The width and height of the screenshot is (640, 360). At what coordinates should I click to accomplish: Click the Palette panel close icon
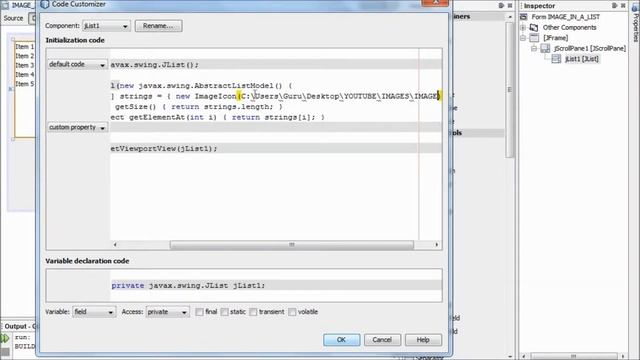click(x=510, y=5)
